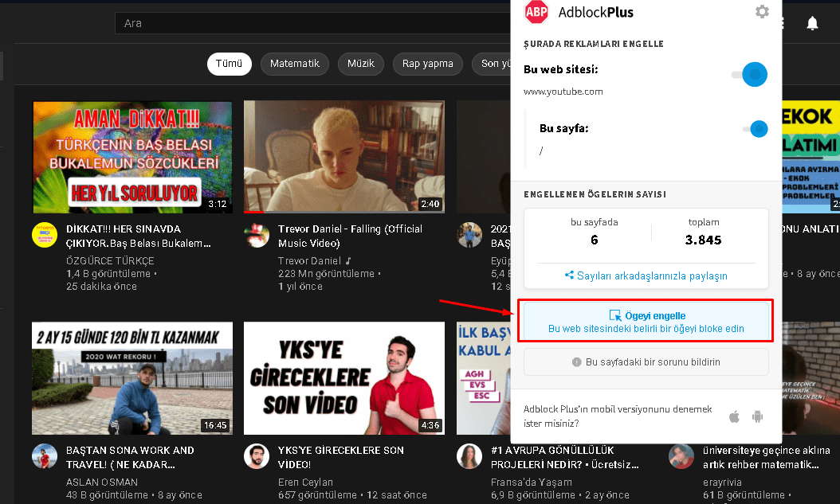Click 'AdblockPlus' title text
This screenshot has width=840, height=504.
coord(595,12)
